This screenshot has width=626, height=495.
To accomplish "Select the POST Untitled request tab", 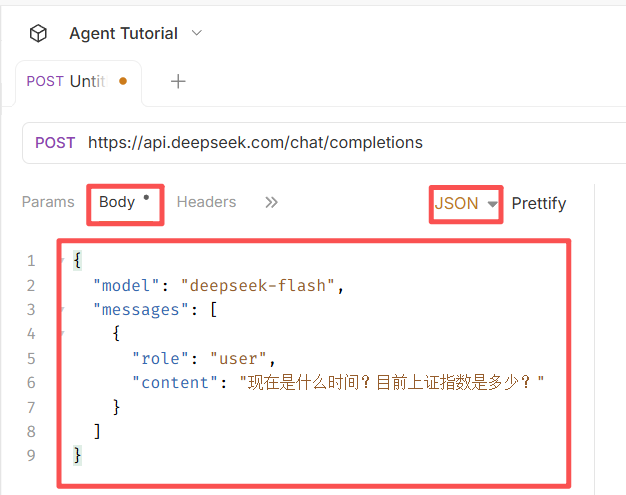I will click(78, 83).
